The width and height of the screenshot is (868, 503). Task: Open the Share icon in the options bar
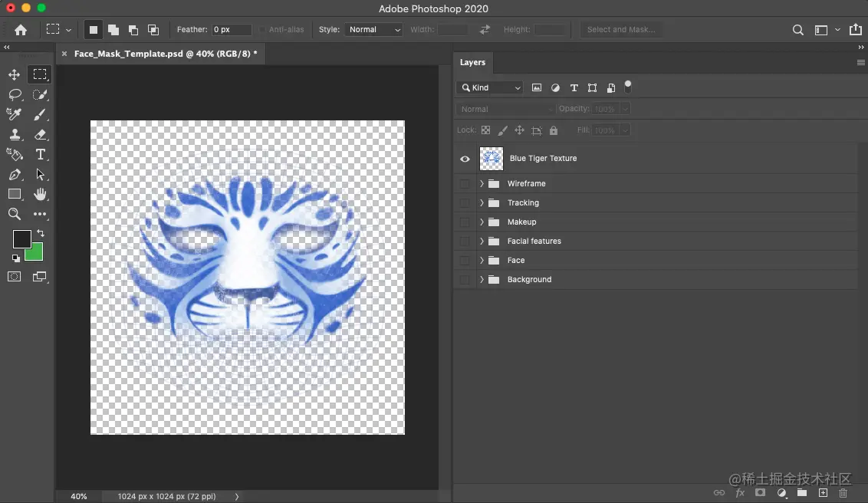tap(856, 29)
